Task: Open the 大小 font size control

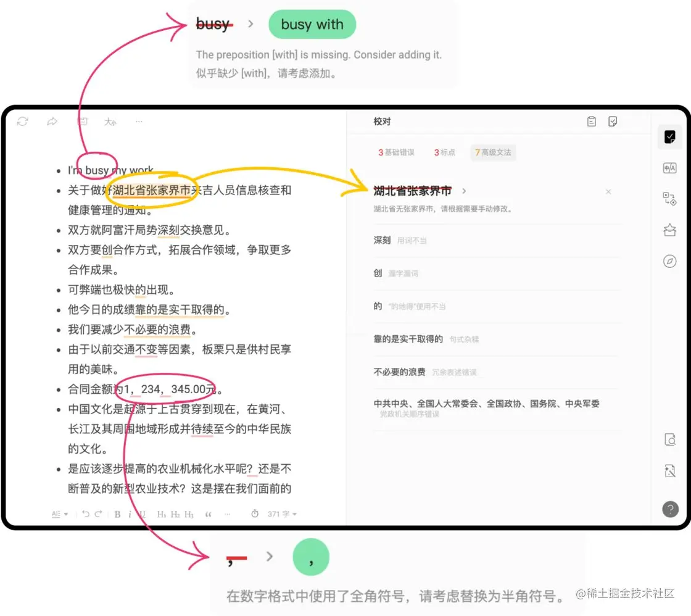Action: coord(110,121)
